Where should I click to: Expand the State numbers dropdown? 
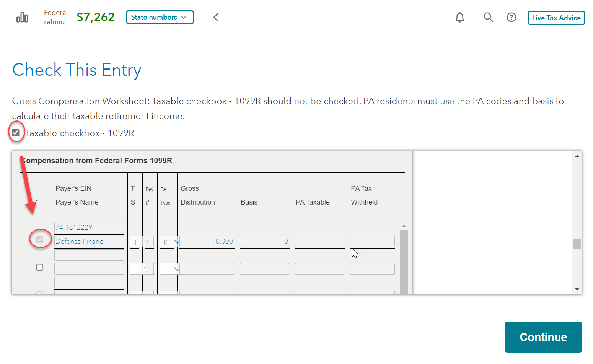[160, 17]
